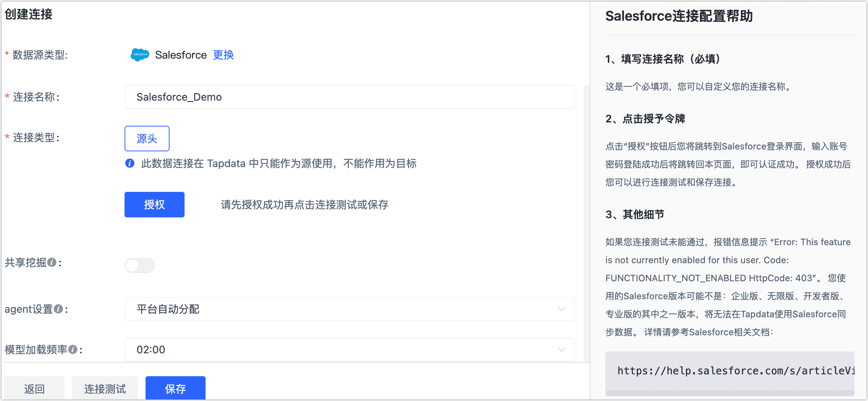Click the 授权 authorization button
Viewport: 868px width, 401px height.
(154, 205)
